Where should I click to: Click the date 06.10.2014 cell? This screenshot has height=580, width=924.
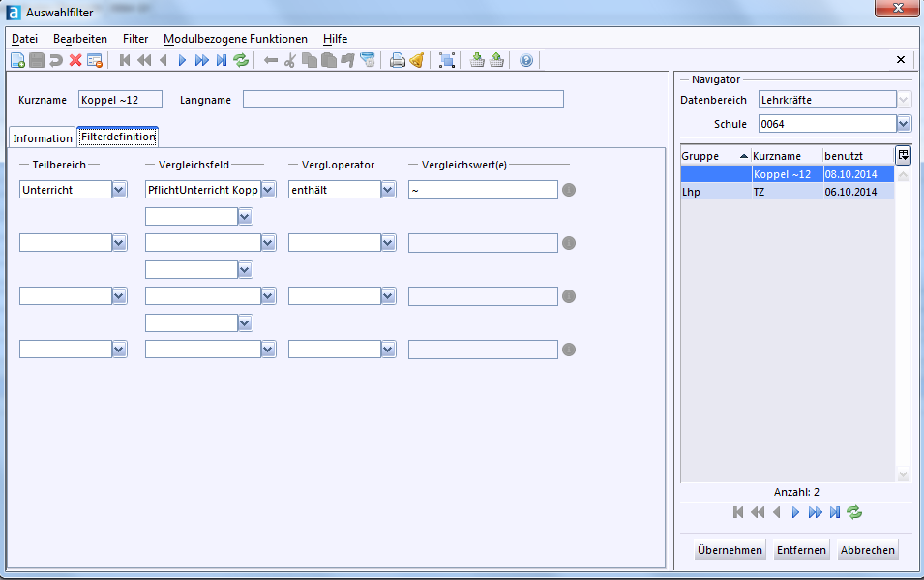pyautogui.click(x=858, y=192)
